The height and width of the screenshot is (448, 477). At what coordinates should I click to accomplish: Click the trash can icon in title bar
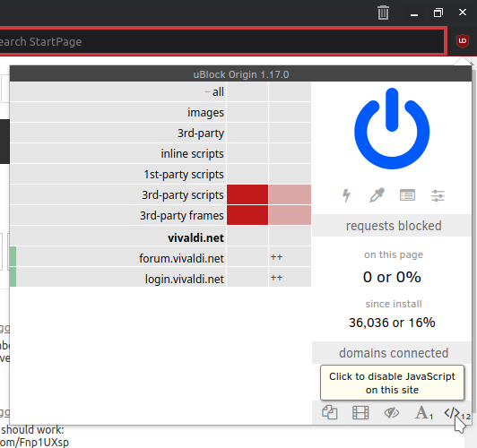[x=383, y=13]
